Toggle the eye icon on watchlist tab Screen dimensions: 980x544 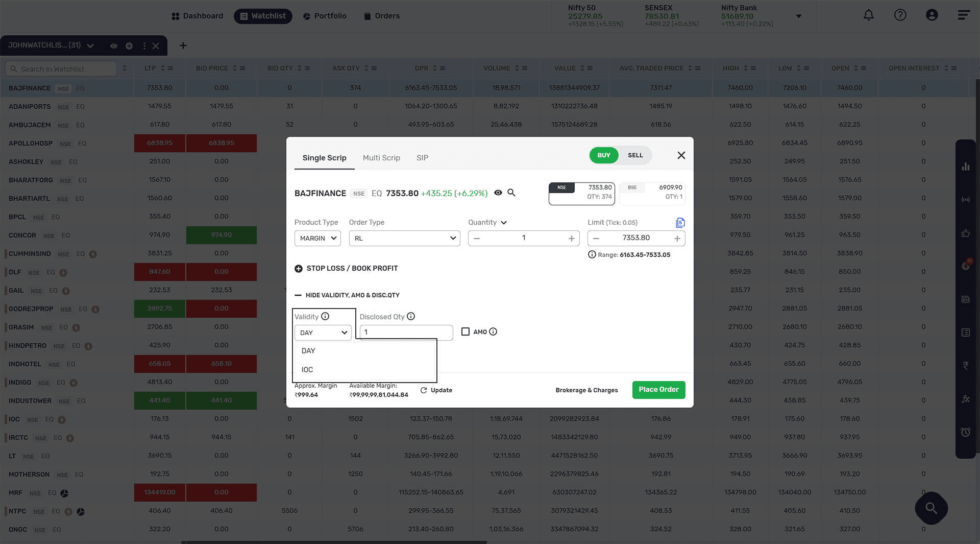pyautogui.click(x=114, y=46)
